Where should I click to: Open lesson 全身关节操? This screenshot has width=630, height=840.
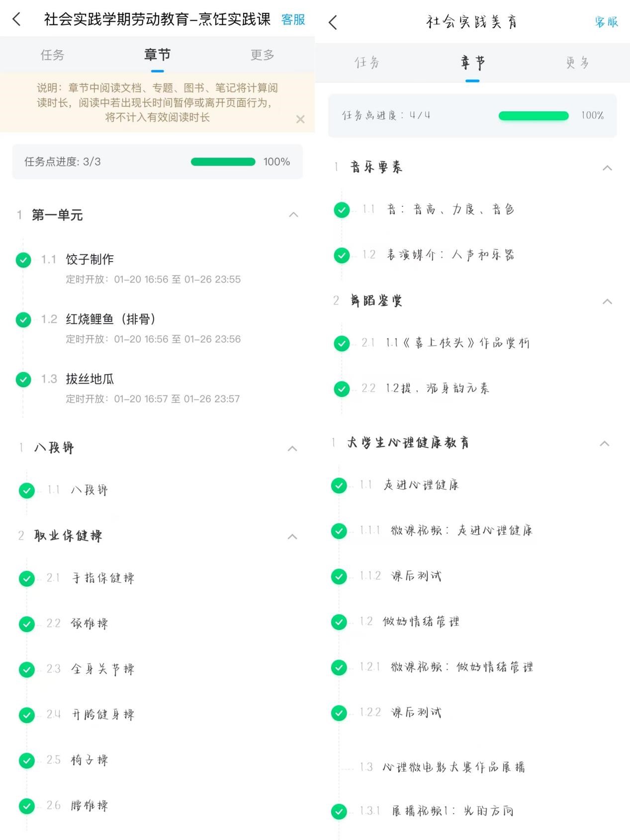coord(103,669)
